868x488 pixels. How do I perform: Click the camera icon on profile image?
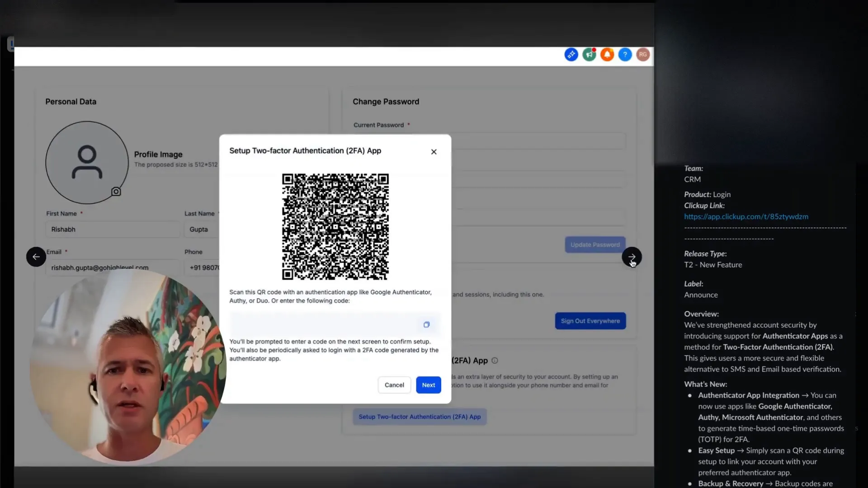pyautogui.click(x=116, y=192)
